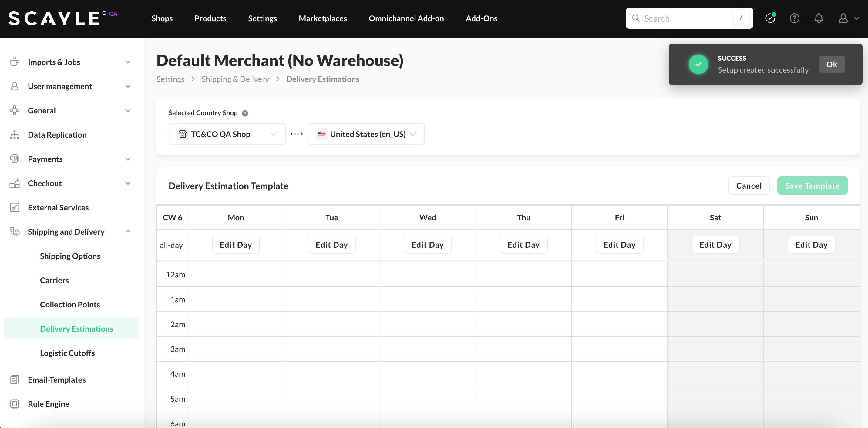Click the help question mark icon in the top bar
868x428 pixels.
tap(794, 18)
